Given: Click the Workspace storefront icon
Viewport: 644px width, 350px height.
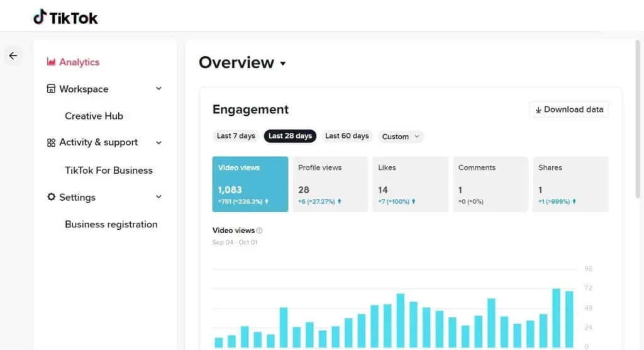Looking at the screenshot, I should [x=51, y=89].
